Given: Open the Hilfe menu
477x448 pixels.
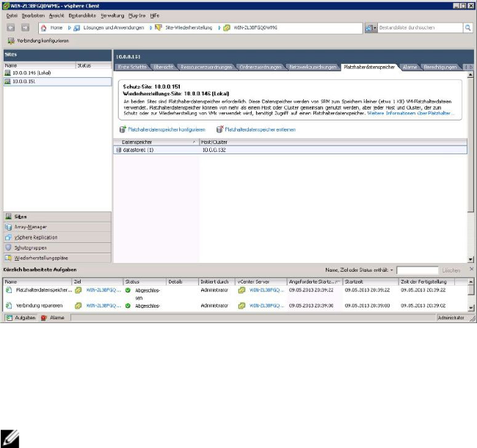Looking at the screenshot, I should pyautogui.click(x=155, y=15).
